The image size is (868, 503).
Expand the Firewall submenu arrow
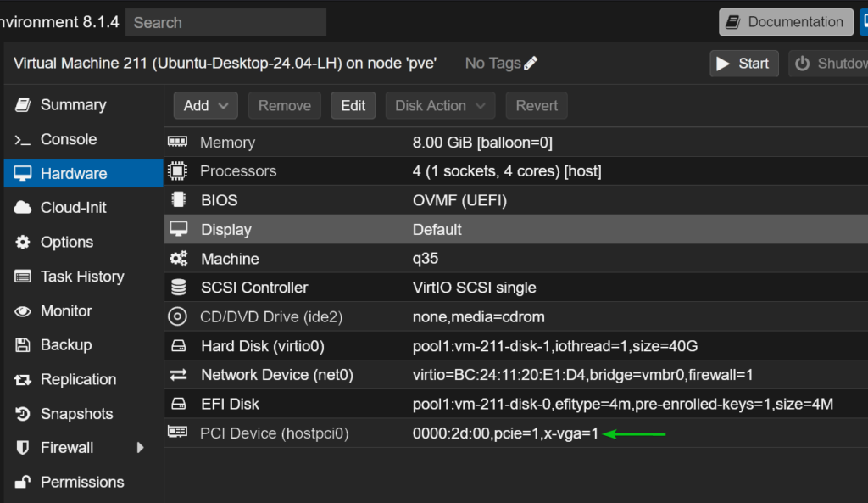pos(140,448)
